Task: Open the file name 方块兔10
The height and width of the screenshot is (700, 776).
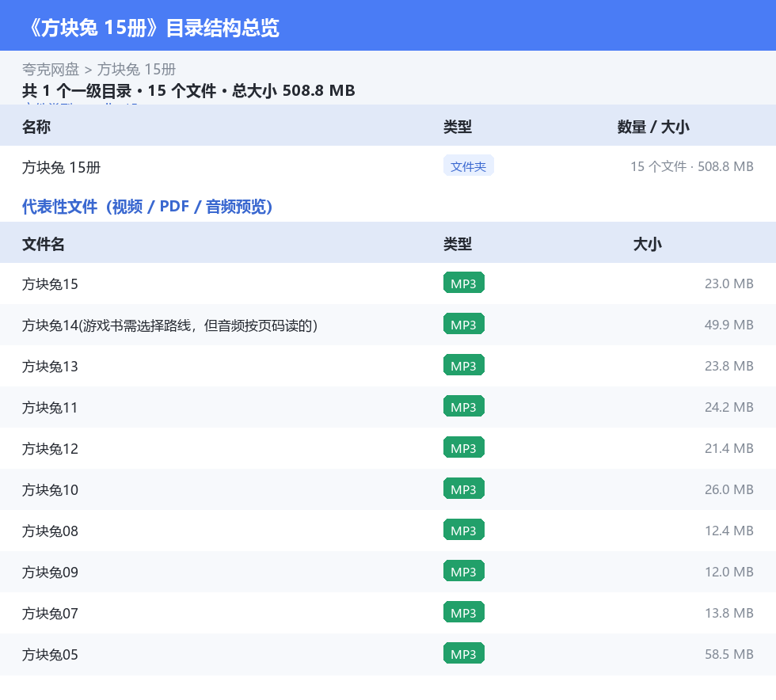Action: (x=50, y=489)
